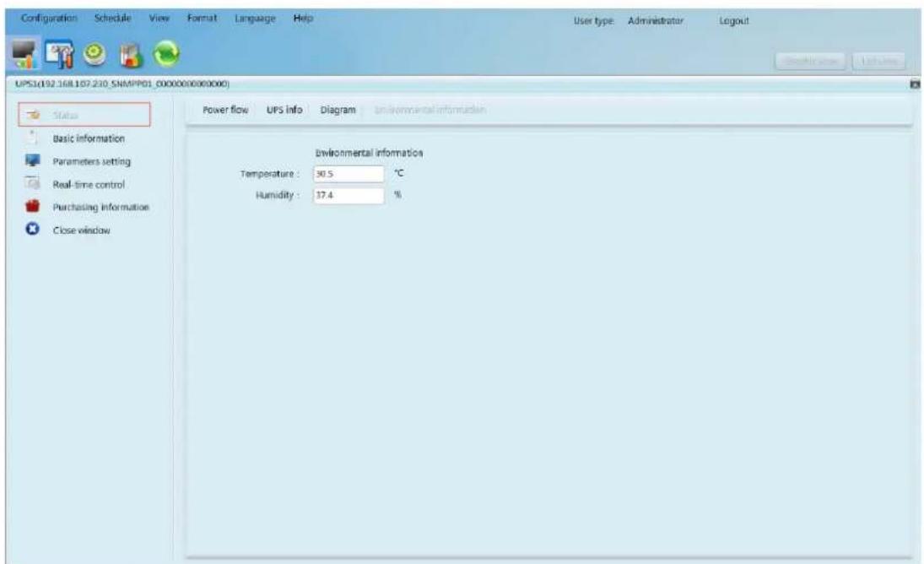
Task: Click the red and green books toolbar icon
Action: (x=131, y=56)
